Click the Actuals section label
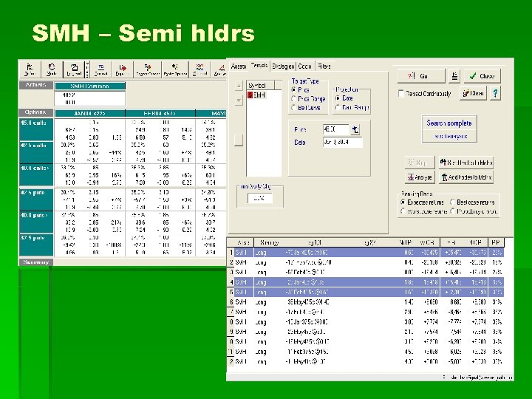Image resolution: width=532 pixels, height=399 pixels. coord(35,85)
